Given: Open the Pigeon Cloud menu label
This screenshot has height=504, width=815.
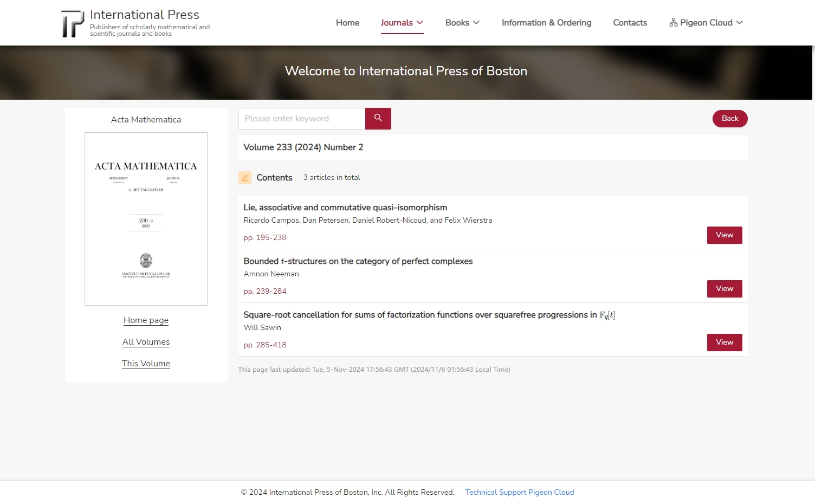Looking at the screenshot, I should coord(707,22).
